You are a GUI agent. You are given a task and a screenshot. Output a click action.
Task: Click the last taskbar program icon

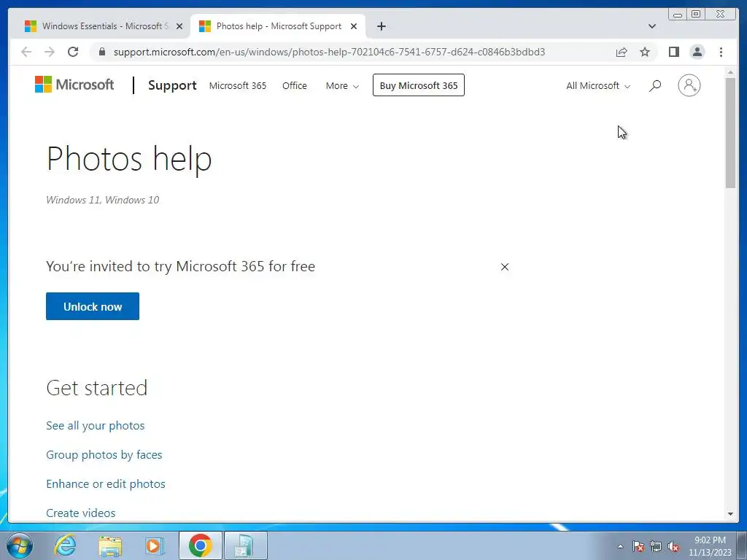pos(245,545)
